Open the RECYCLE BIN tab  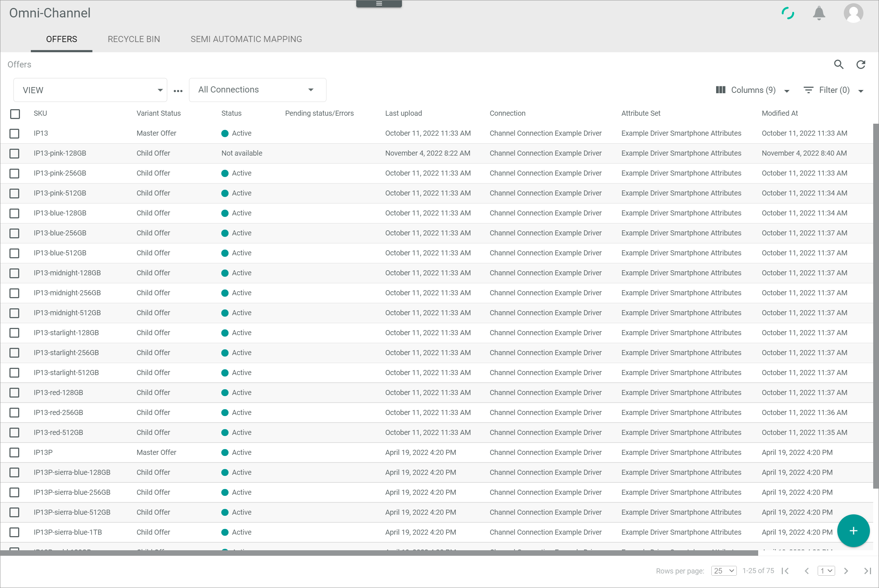point(134,39)
